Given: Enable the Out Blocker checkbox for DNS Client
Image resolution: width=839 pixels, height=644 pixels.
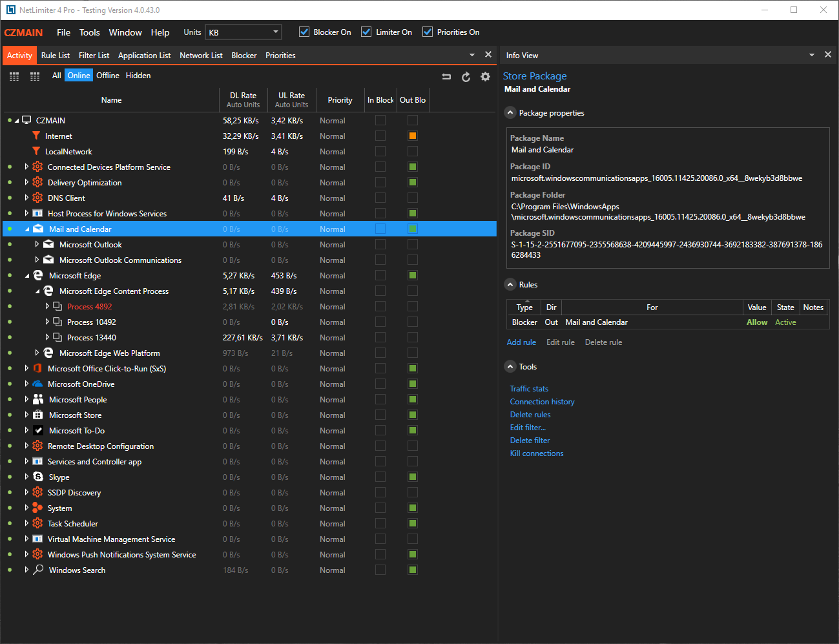Looking at the screenshot, I should [x=412, y=198].
